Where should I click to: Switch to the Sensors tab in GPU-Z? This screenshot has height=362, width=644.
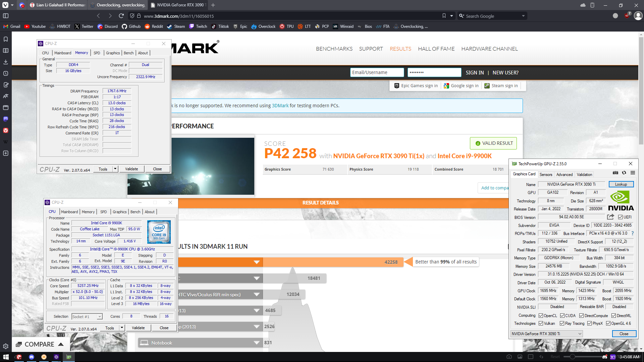click(x=546, y=175)
